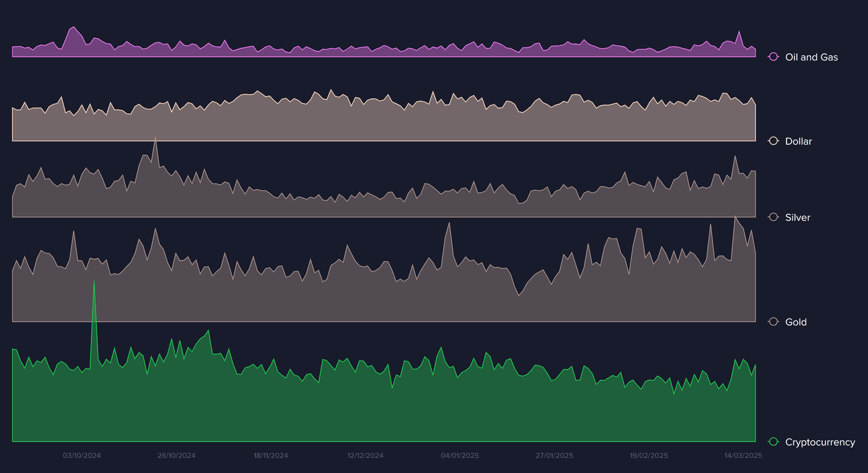The height and width of the screenshot is (473, 868).
Task: Toggle the Cryptocurrency legend text label
Action: pyautogui.click(x=819, y=442)
